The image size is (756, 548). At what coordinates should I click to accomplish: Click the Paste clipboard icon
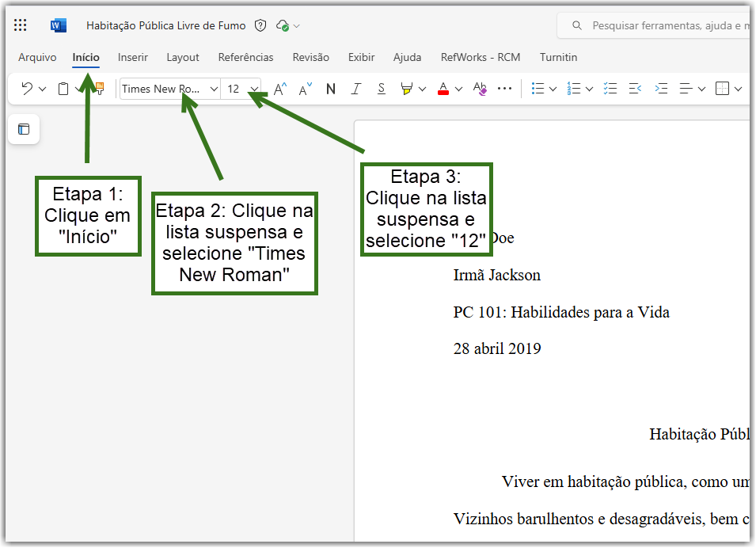[x=63, y=89]
